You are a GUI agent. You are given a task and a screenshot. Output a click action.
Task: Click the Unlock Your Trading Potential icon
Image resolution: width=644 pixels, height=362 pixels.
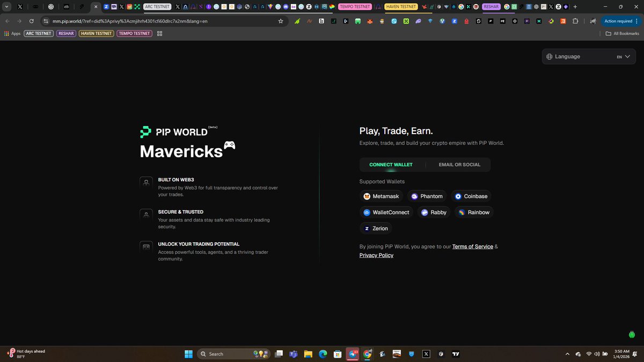click(145, 247)
